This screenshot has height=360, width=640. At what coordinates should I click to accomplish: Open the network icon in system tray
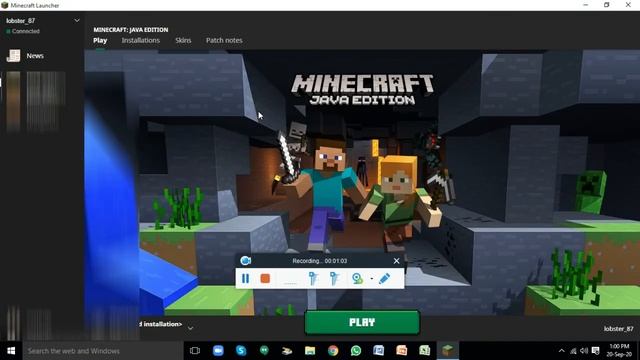pyautogui.click(x=573, y=351)
